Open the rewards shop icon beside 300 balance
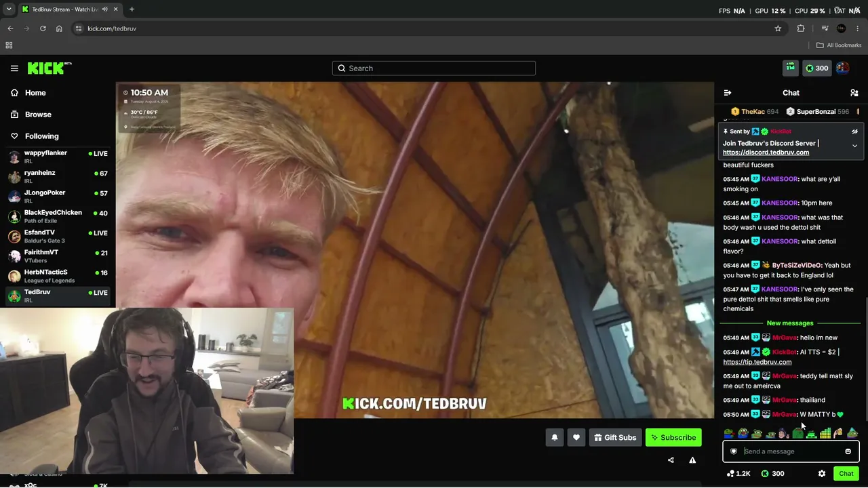Screen dimensions: 868x488 click(x=791, y=68)
